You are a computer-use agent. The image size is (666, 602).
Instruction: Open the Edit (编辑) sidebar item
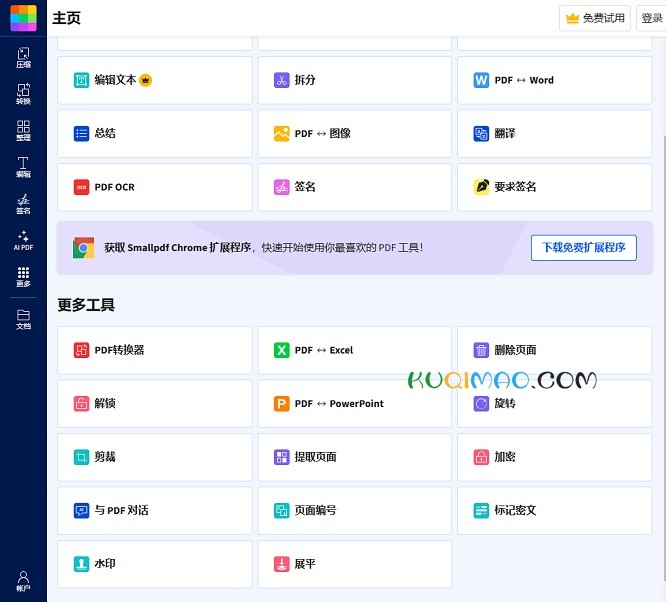click(x=23, y=167)
